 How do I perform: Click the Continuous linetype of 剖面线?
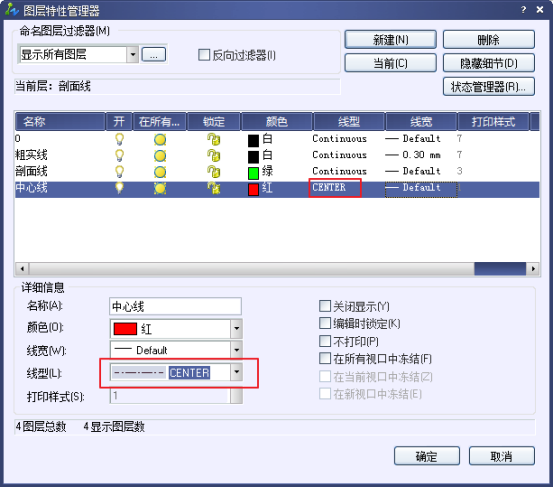[x=340, y=171]
